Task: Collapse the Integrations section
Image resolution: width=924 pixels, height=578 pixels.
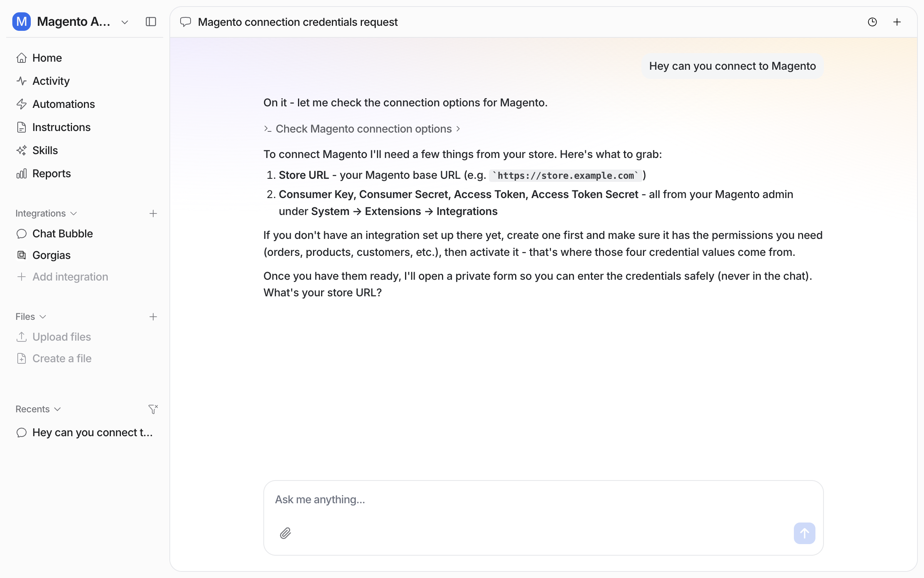Action: (x=47, y=213)
